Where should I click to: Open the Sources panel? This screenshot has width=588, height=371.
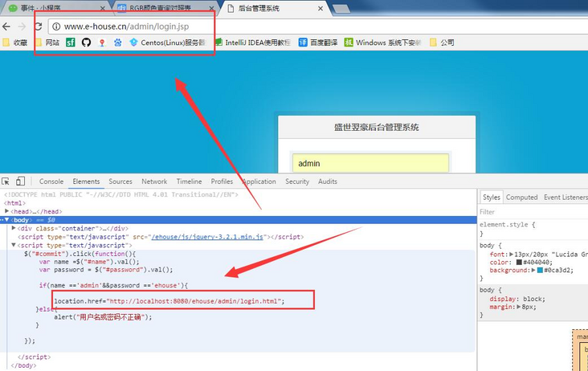tap(120, 181)
